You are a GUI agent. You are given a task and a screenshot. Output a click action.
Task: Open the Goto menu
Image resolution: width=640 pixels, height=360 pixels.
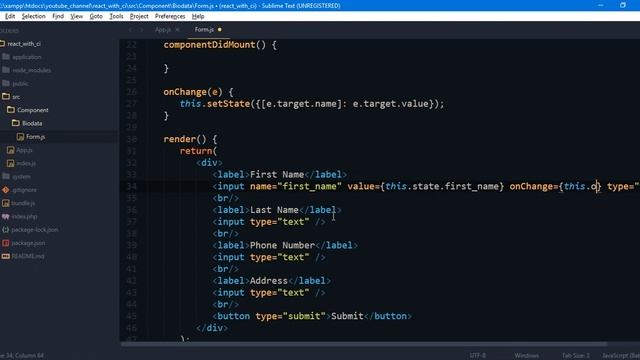click(x=96, y=16)
